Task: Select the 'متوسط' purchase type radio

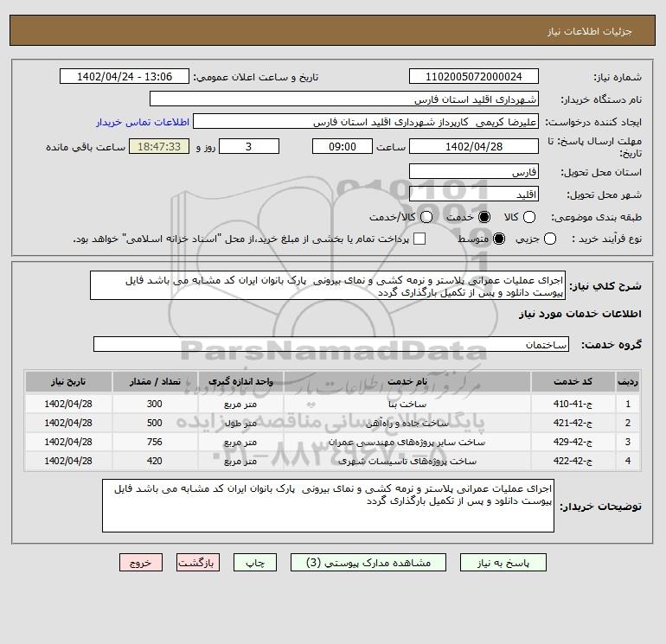Action: [499, 239]
